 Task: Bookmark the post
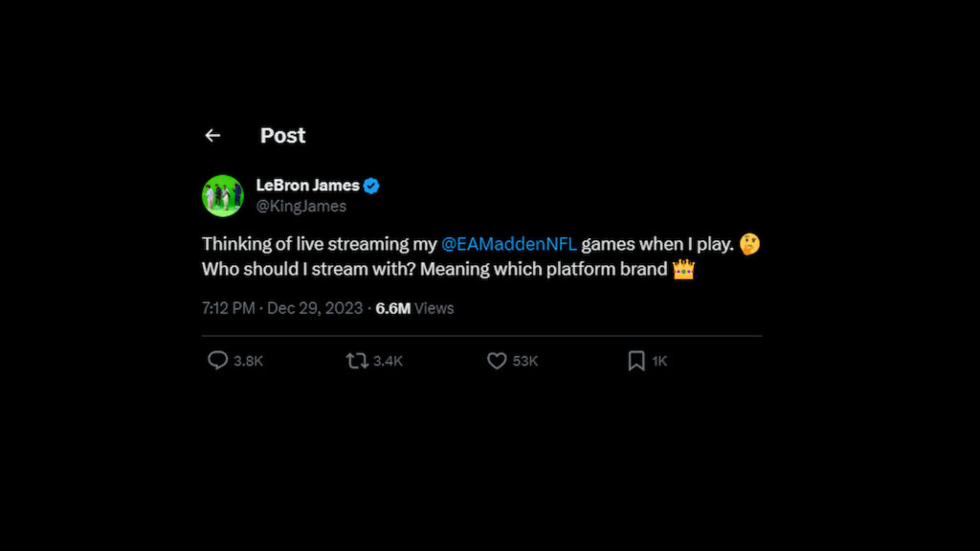(x=635, y=361)
